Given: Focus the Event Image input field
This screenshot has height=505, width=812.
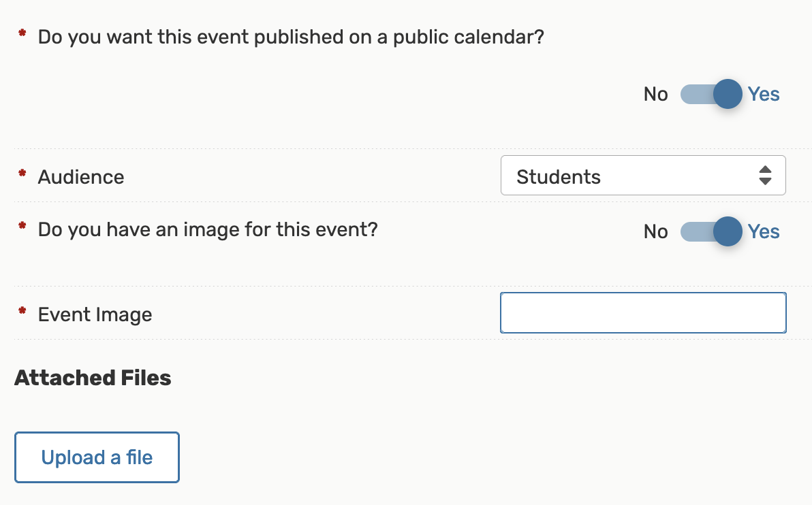Looking at the screenshot, I should pos(642,313).
